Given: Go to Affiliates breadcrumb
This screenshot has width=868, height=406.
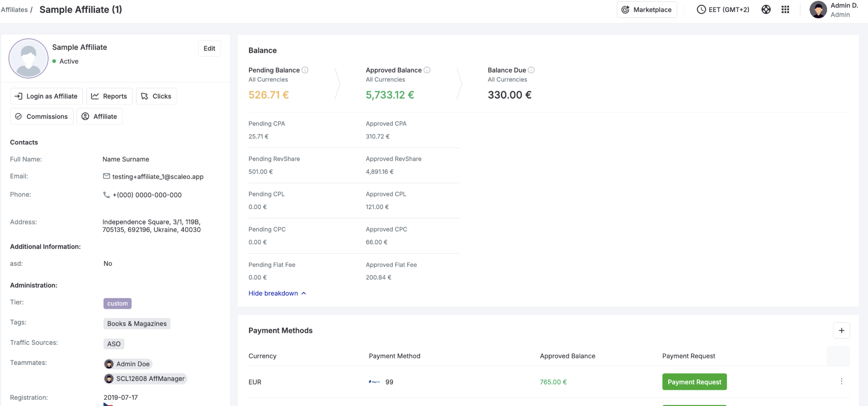Looking at the screenshot, I should pos(14,9).
